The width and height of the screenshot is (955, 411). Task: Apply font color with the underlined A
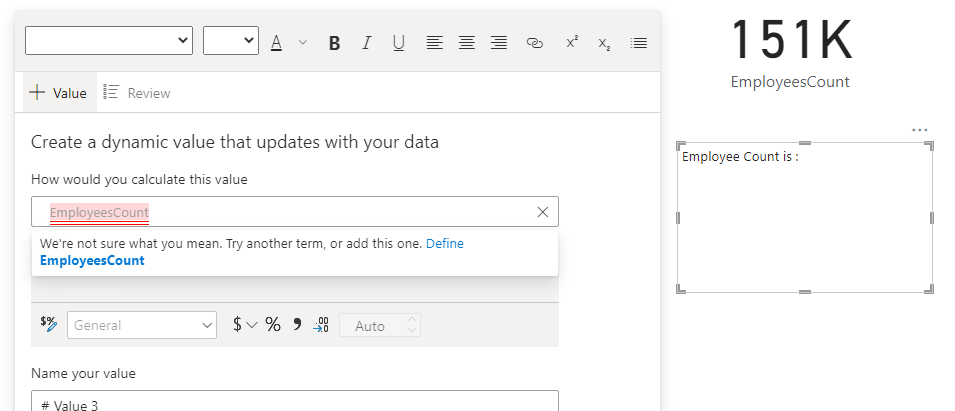[x=277, y=43]
